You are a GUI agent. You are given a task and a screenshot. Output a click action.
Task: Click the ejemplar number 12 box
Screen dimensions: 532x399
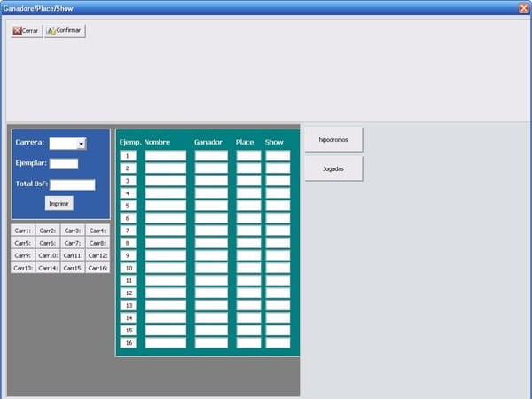(129, 293)
